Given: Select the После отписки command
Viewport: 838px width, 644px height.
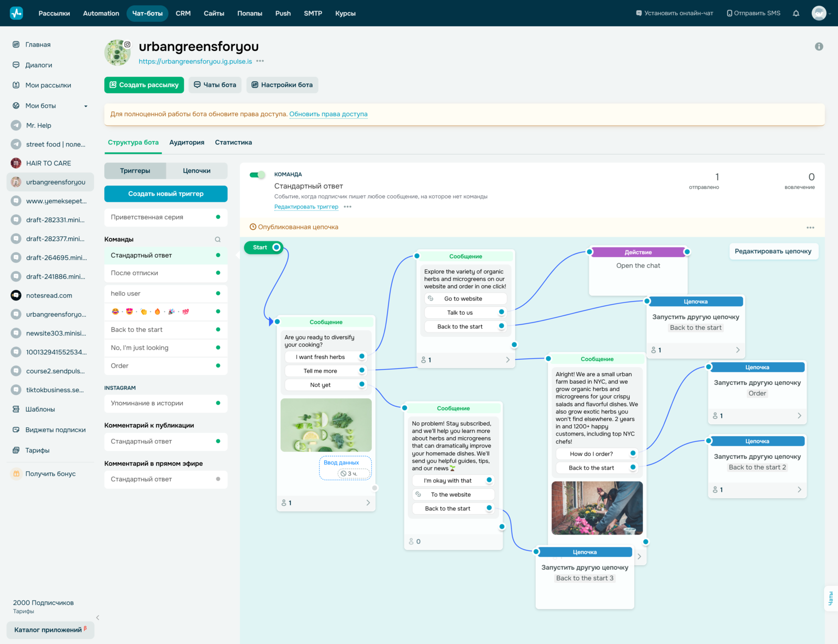Looking at the screenshot, I should (166, 273).
